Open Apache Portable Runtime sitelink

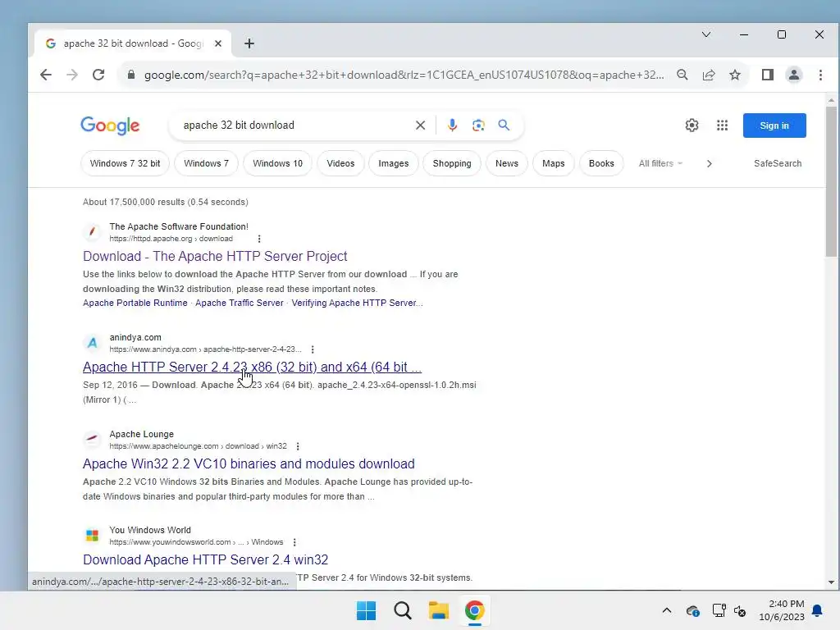(135, 303)
